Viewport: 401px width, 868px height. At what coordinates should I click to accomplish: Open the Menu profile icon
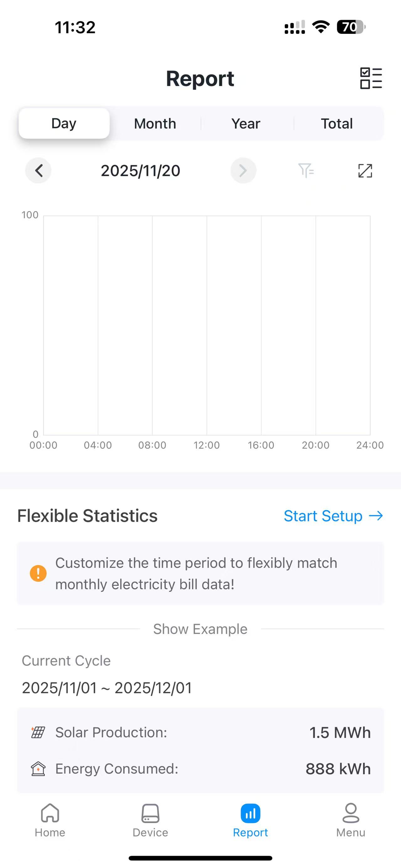pos(351,814)
